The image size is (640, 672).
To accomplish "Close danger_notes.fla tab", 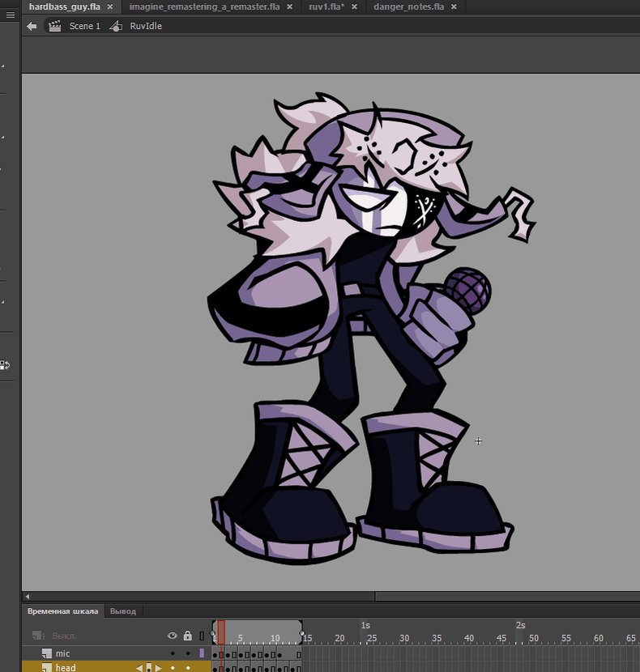I will click(x=454, y=6).
